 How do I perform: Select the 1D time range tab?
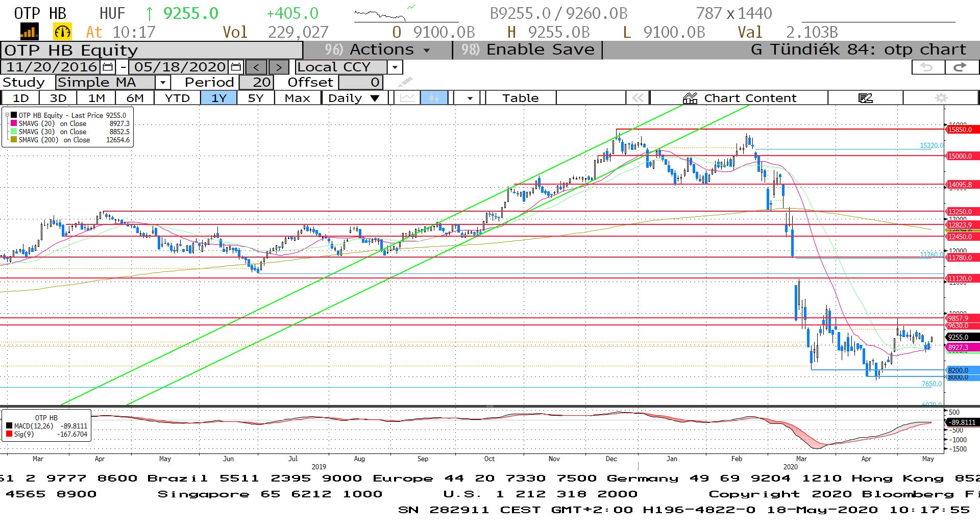(20, 98)
